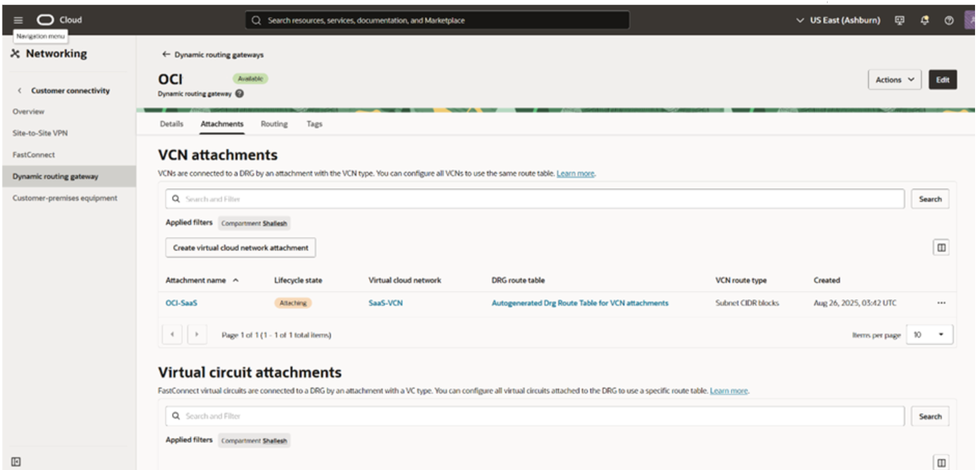
Task: Open column settings for VCN attachments table
Action: tap(941, 248)
